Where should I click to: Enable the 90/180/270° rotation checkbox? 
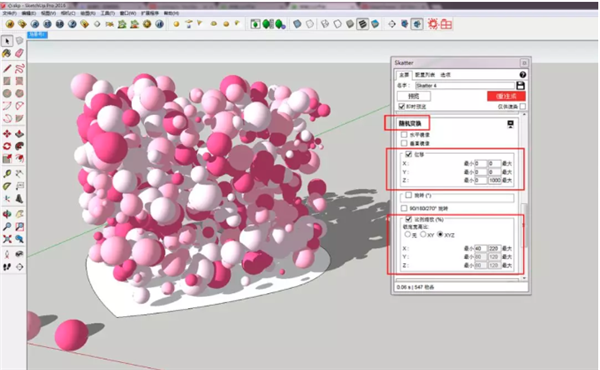coord(404,208)
